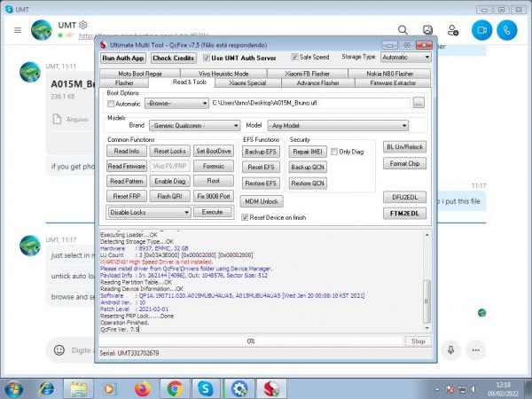Open the settings gear beside UMT name
Viewport: 532px width, 399px height.
(83, 25)
